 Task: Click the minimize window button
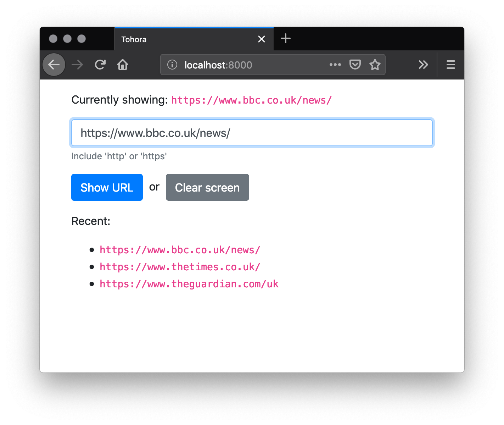[67, 39]
